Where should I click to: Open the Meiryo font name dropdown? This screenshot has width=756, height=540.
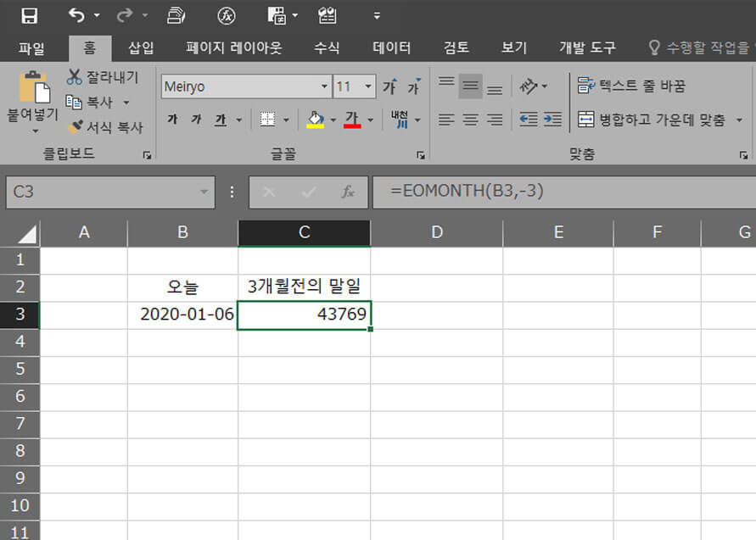pyautogui.click(x=325, y=86)
